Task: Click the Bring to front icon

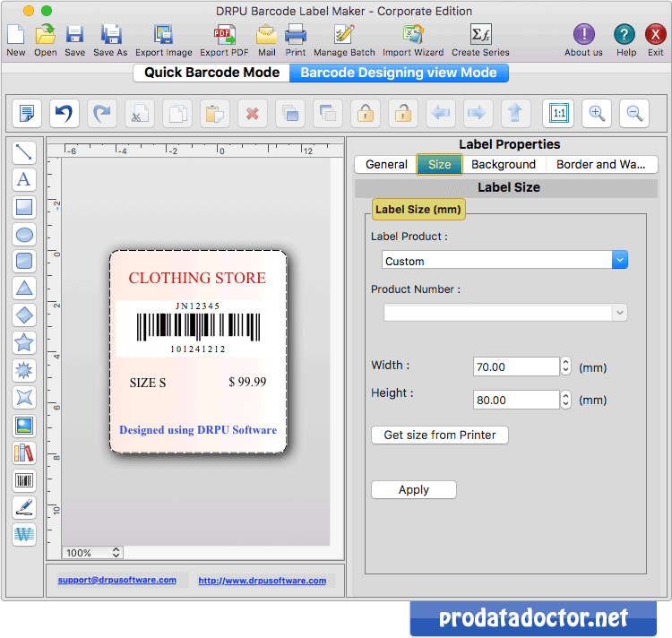Action: 290,114
